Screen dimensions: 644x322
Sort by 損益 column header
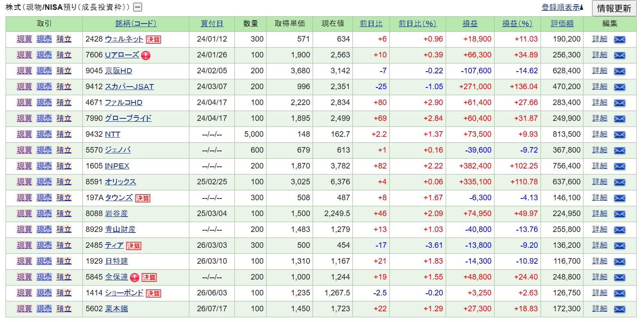(x=470, y=24)
